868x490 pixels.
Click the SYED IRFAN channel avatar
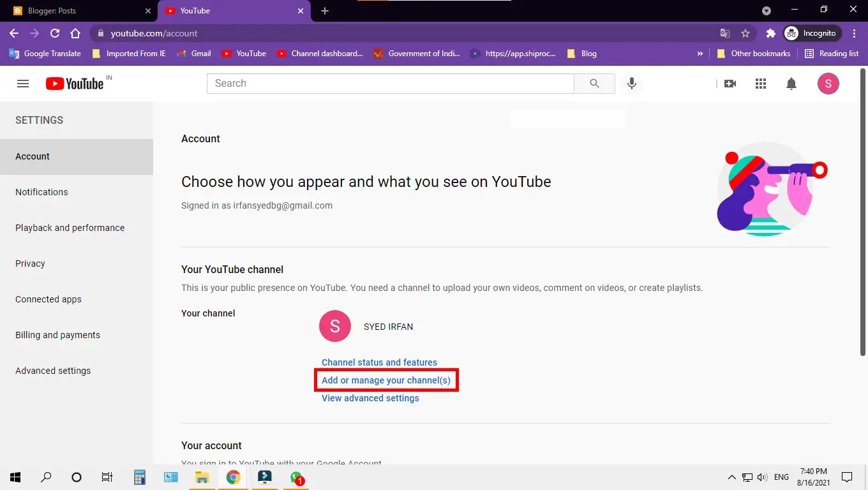click(335, 327)
